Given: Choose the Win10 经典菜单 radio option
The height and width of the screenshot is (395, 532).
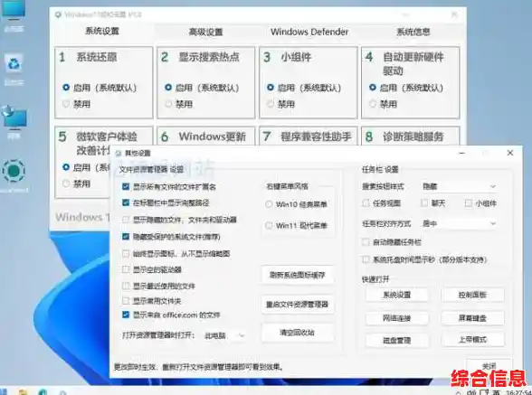Looking at the screenshot, I should pos(269,204).
